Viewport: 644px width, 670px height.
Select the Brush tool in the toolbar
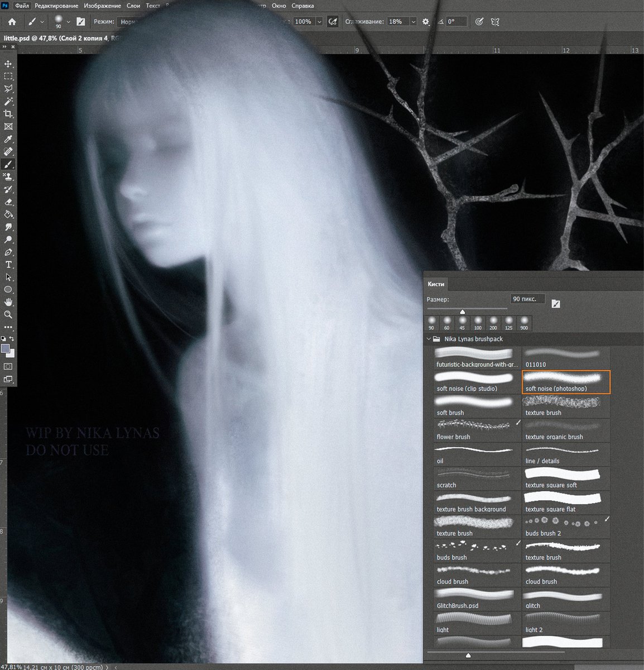pos(8,164)
